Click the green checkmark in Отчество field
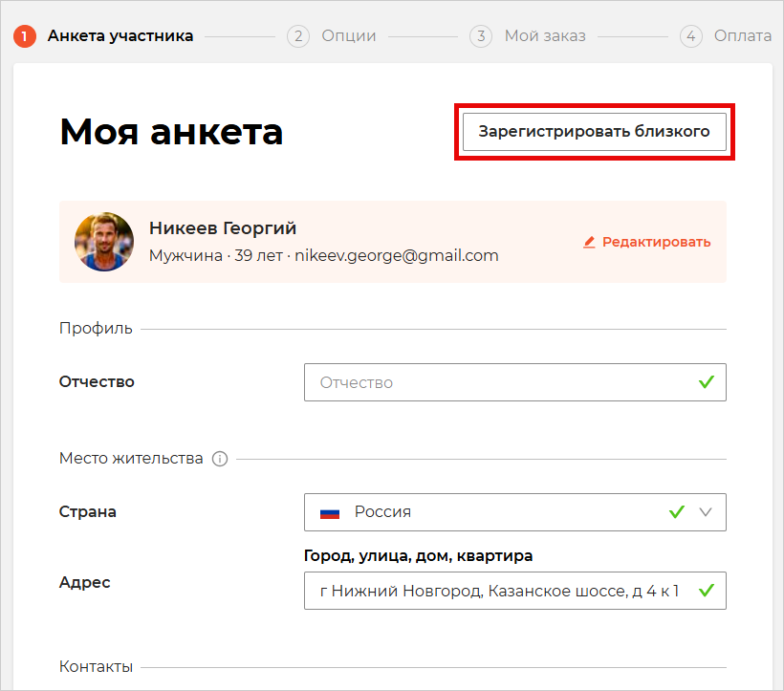 [706, 382]
